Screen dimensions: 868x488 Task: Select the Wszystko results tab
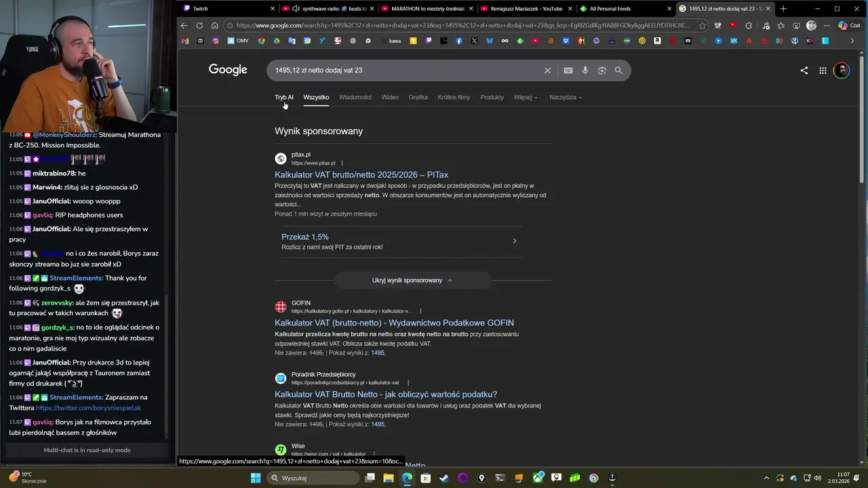point(316,97)
